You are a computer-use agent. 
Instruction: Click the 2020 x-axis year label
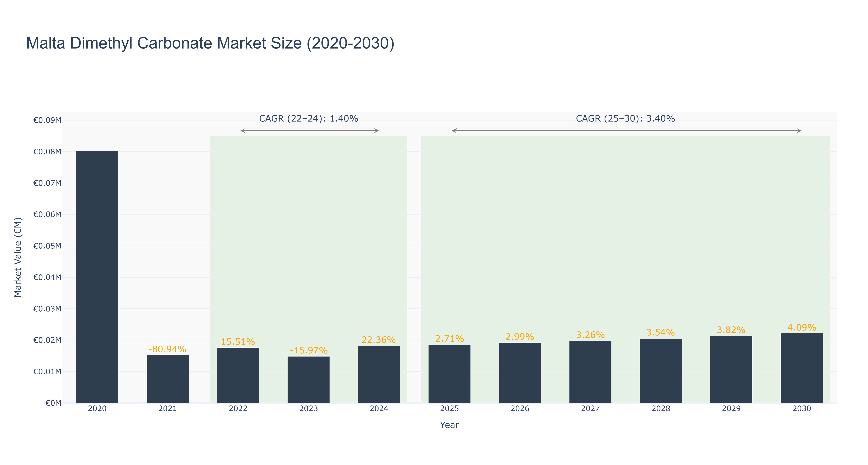97,409
